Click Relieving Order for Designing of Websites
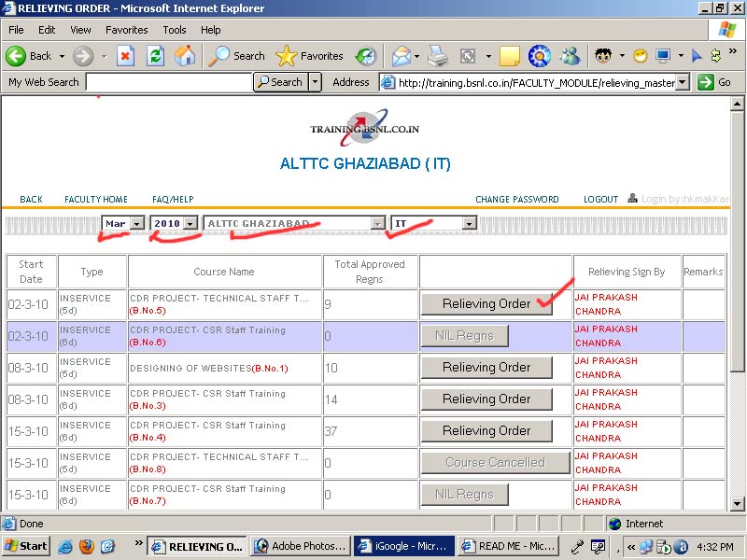 tap(486, 367)
